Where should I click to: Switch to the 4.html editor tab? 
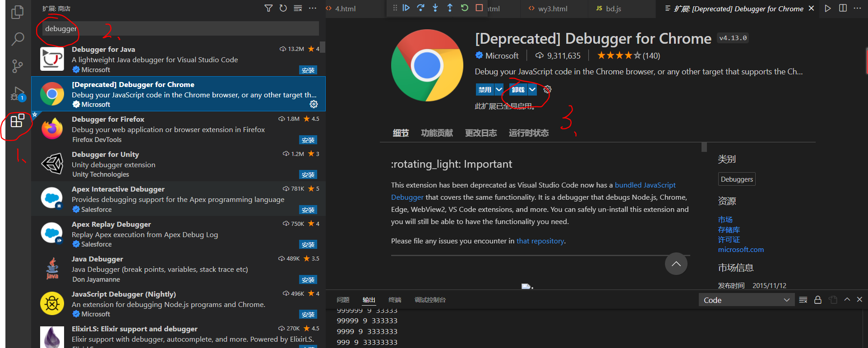(345, 9)
